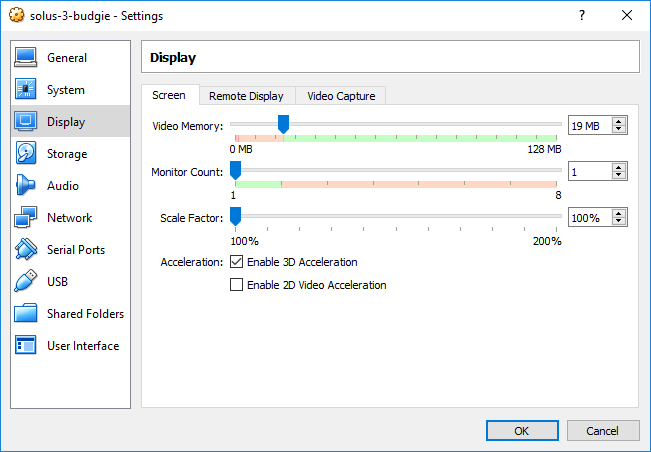This screenshot has width=651, height=452.
Task: Discard changes with the Cancel button
Action: click(x=602, y=431)
